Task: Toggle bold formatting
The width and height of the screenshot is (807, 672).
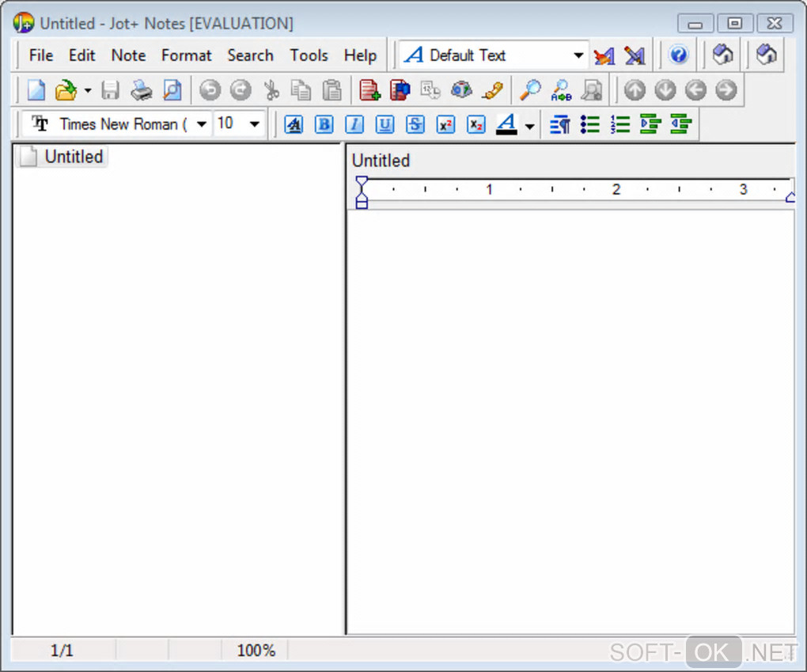Action: 324,124
